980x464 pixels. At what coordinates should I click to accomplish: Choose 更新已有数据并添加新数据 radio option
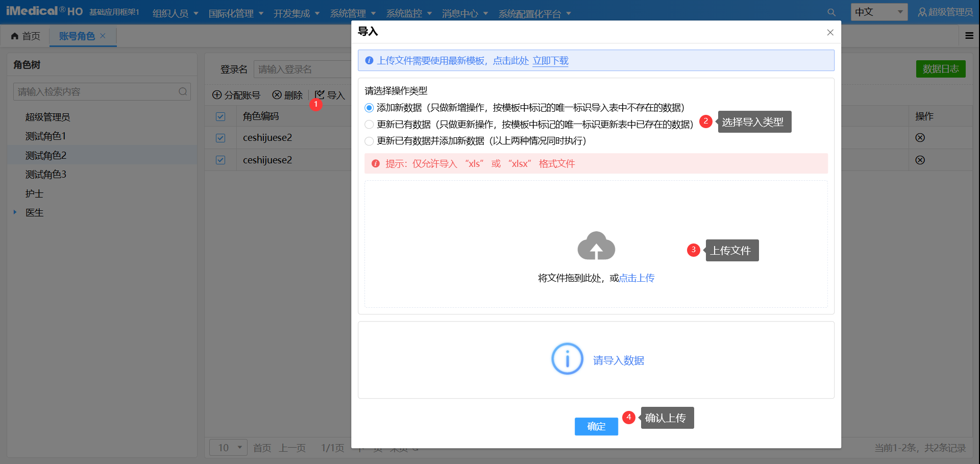tap(369, 141)
